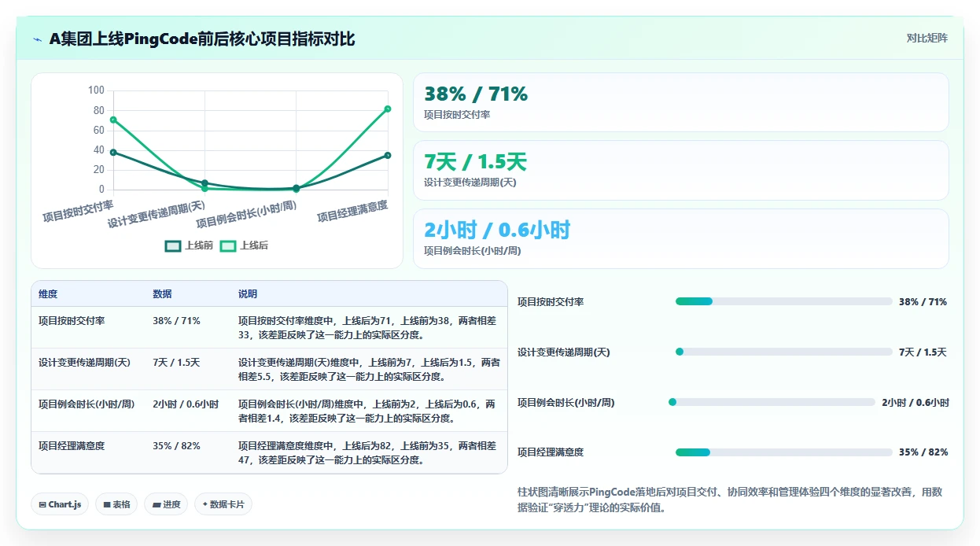Click the 维度 table column header
This screenshot has width=980, height=546.
coord(48,293)
